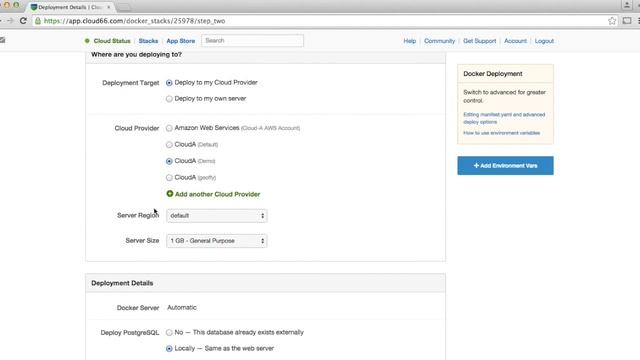Click the Where are you deploying to? heading
The image size is (640, 360).
[x=136, y=54]
